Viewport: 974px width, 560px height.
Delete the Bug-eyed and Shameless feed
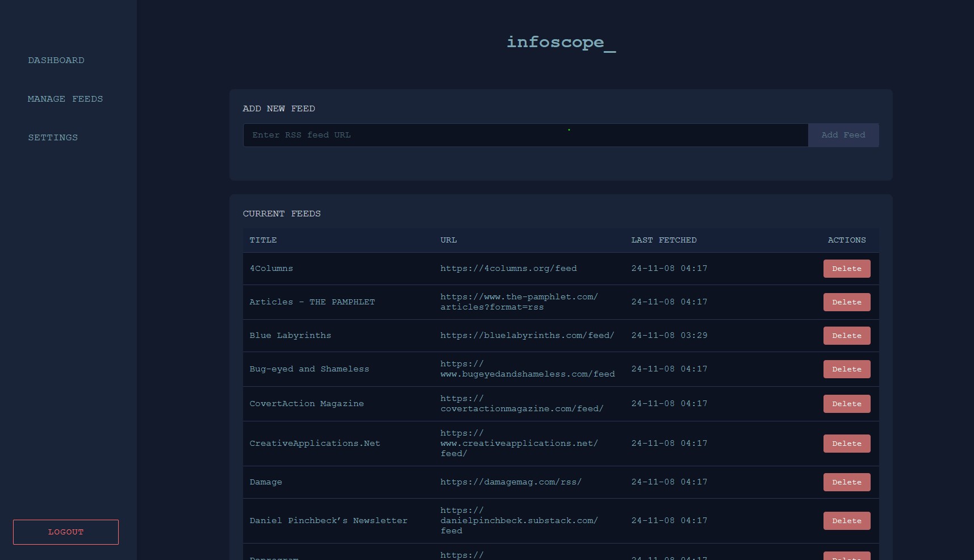point(846,369)
